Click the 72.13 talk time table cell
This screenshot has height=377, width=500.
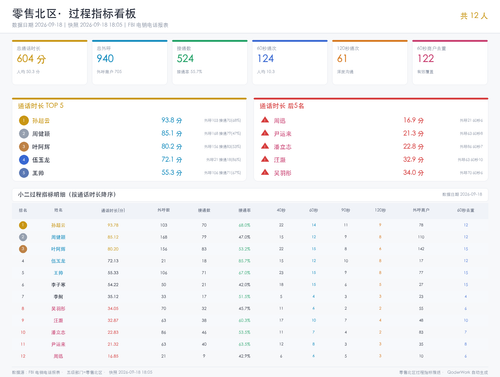[113, 261]
